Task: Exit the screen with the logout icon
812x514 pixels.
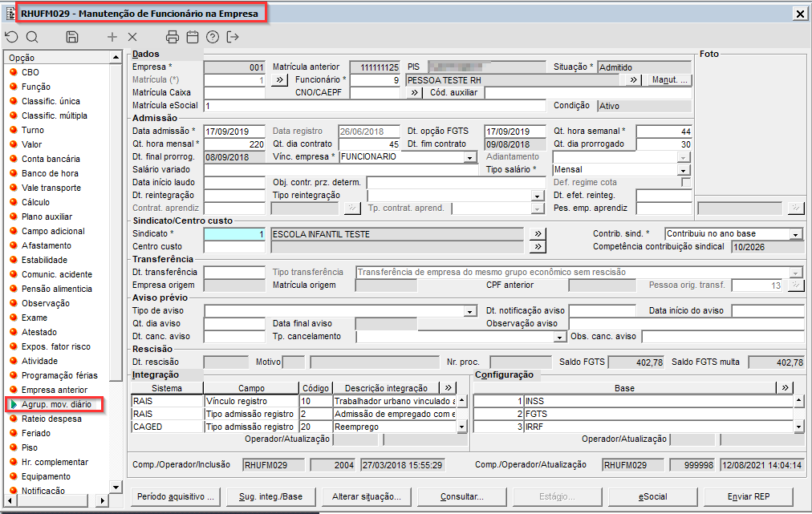Action: [x=233, y=37]
